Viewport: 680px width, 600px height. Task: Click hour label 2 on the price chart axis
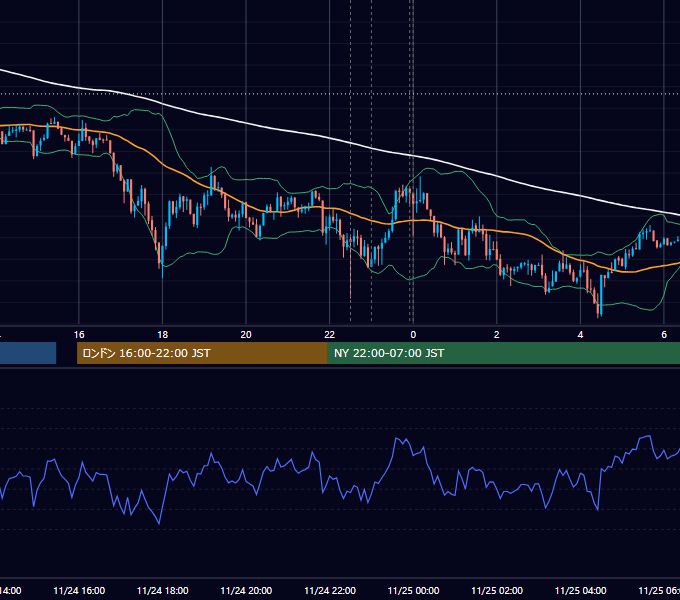(497, 334)
